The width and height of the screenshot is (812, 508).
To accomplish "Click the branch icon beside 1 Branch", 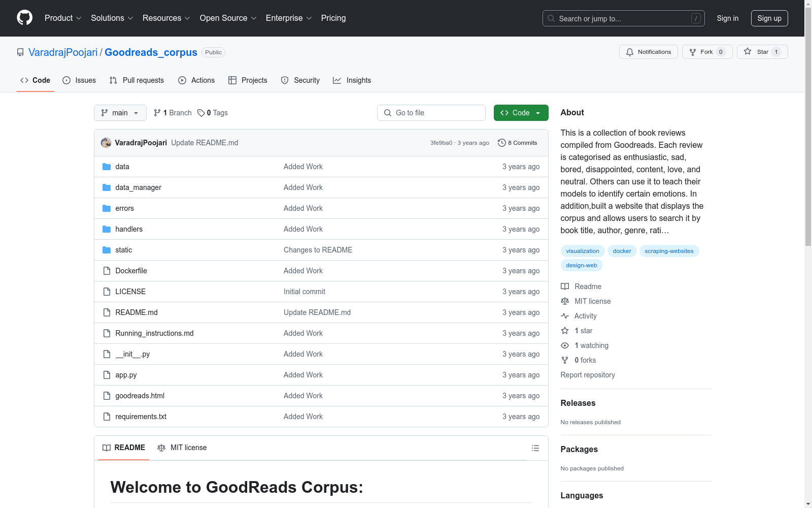I will pyautogui.click(x=157, y=113).
